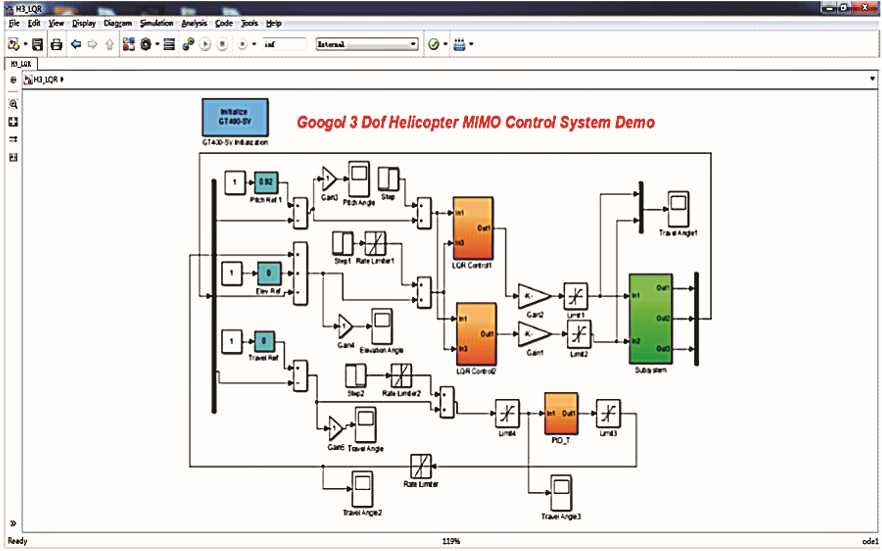
Task: Toggle the Model Browser circle icon
Action: 14,80
